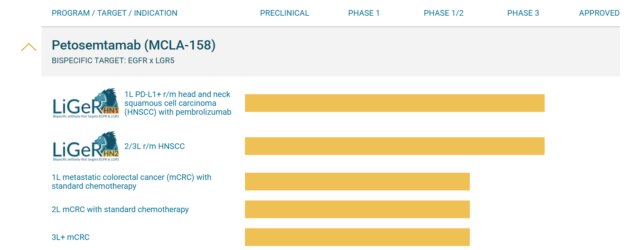Image resolution: width=644 pixels, height=250 pixels.
Task: Click the 1L mCRC phase progress bar
Action: click(x=357, y=182)
